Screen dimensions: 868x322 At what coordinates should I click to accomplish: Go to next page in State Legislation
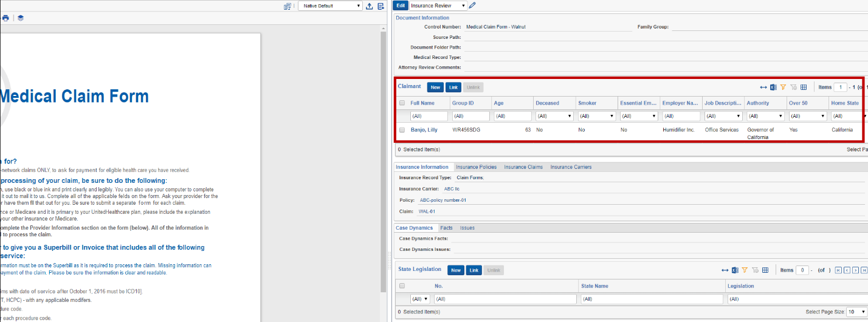point(855,270)
